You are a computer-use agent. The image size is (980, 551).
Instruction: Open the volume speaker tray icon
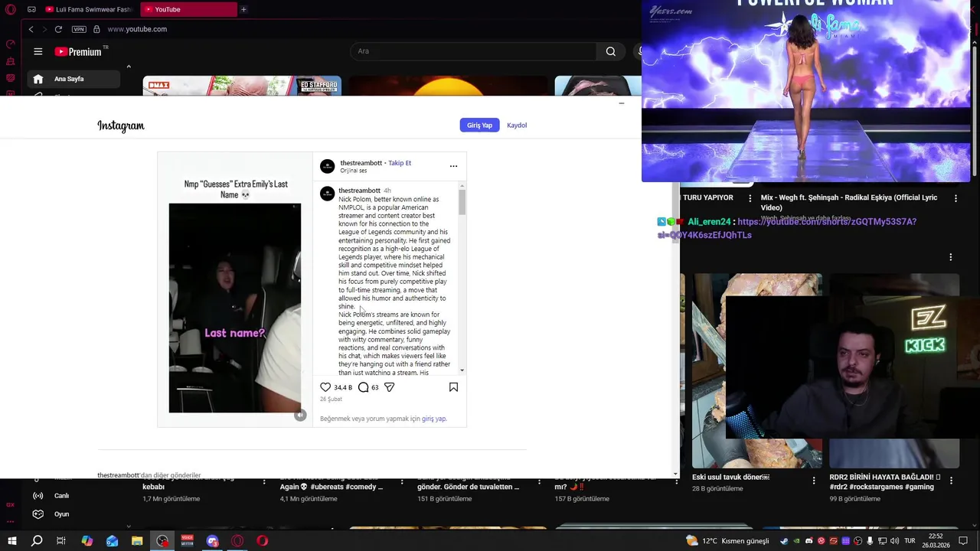click(894, 541)
